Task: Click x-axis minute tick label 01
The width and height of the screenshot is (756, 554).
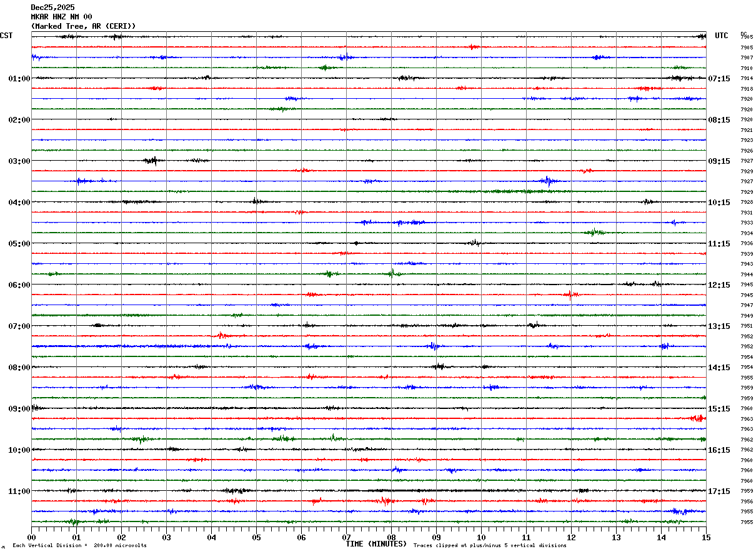Action: pyautogui.click(x=76, y=537)
